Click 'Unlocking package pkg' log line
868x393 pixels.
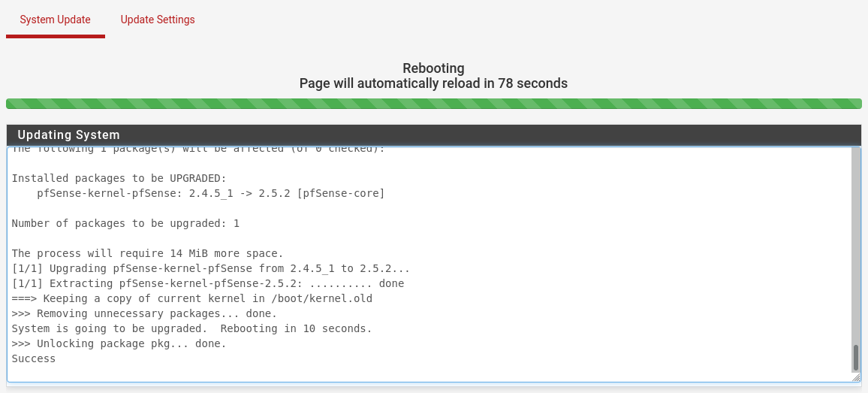[x=119, y=344]
